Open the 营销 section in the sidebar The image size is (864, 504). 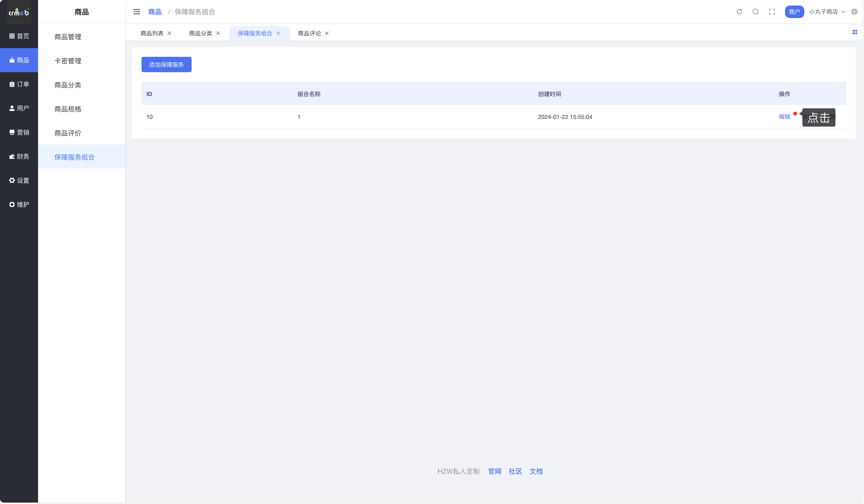pos(19,132)
